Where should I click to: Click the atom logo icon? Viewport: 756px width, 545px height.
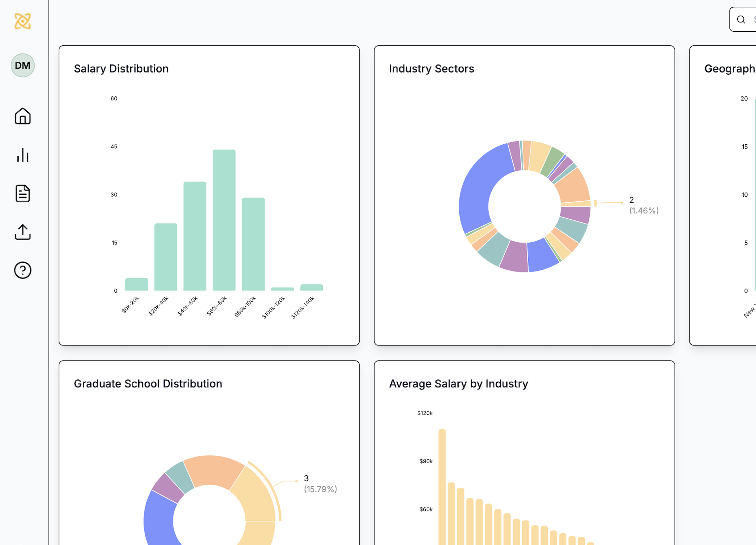[x=23, y=21]
